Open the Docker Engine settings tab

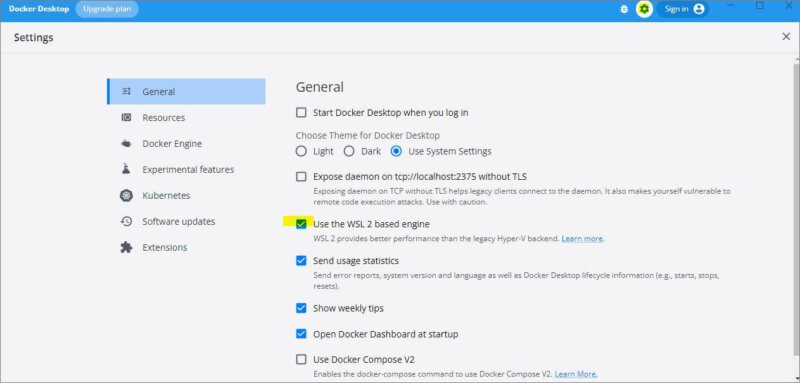coord(186,144)
